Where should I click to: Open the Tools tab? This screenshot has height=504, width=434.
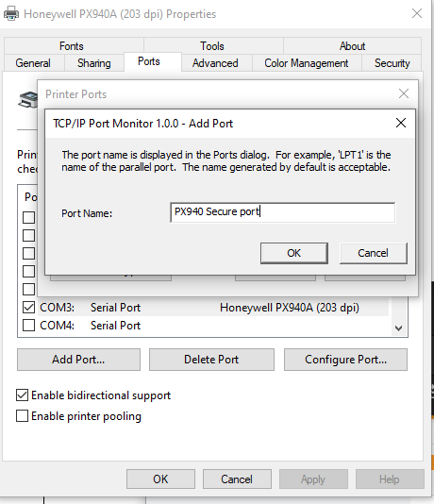[x=212, y=46]
